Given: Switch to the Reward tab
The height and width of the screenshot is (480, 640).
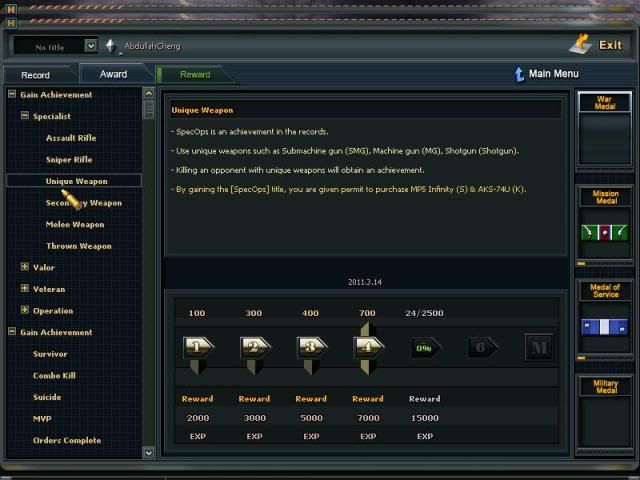Looking at the screenshot, I should [x=195, y=75].
